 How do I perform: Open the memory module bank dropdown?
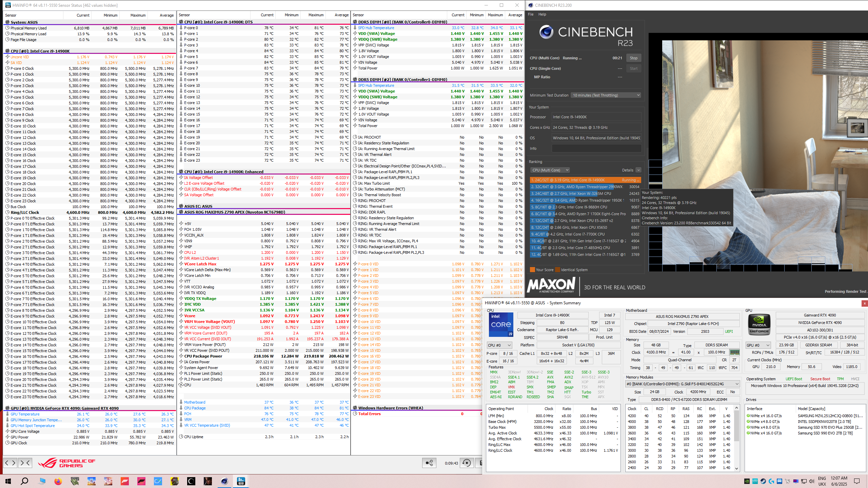tap(682, 384)
